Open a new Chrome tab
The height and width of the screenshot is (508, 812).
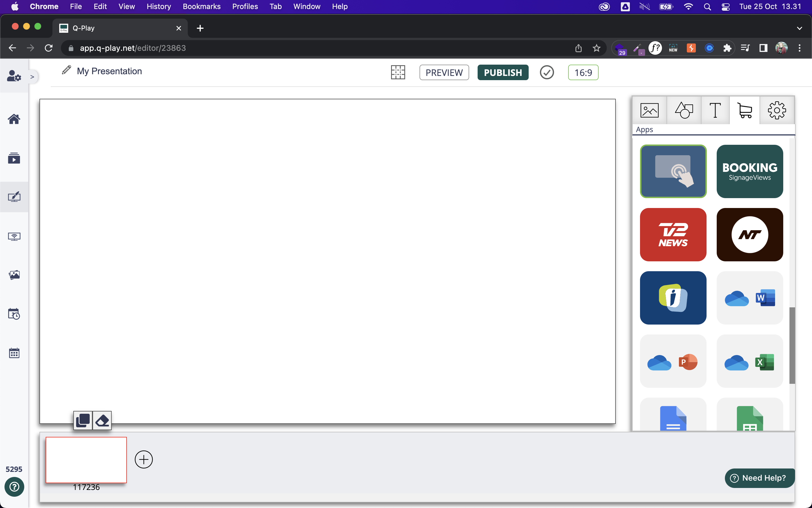point(200,28)
